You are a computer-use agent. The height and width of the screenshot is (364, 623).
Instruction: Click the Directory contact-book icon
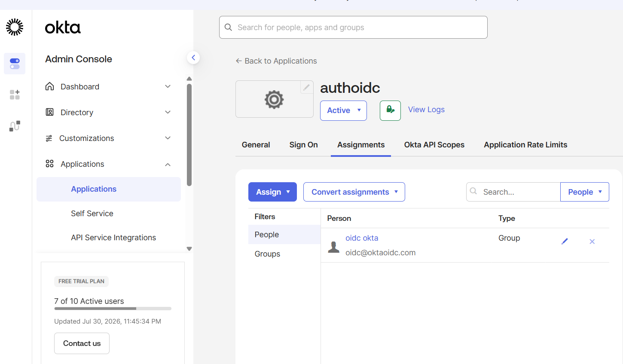50,112
